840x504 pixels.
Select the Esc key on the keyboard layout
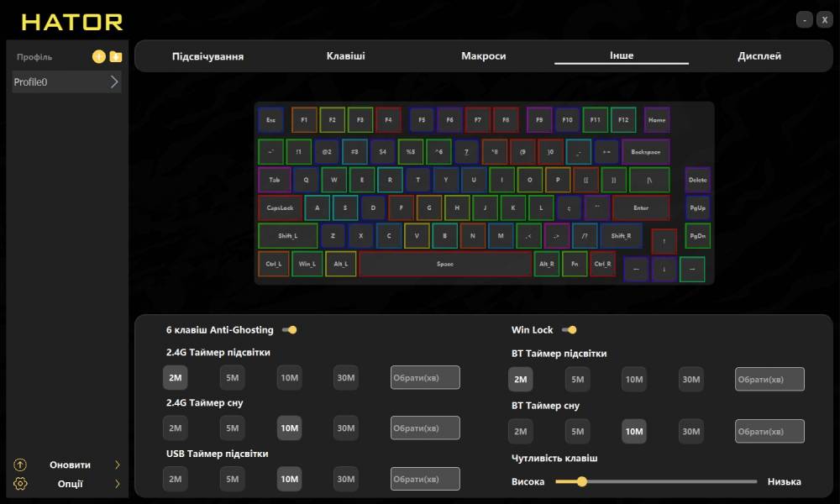coord(270,120)
